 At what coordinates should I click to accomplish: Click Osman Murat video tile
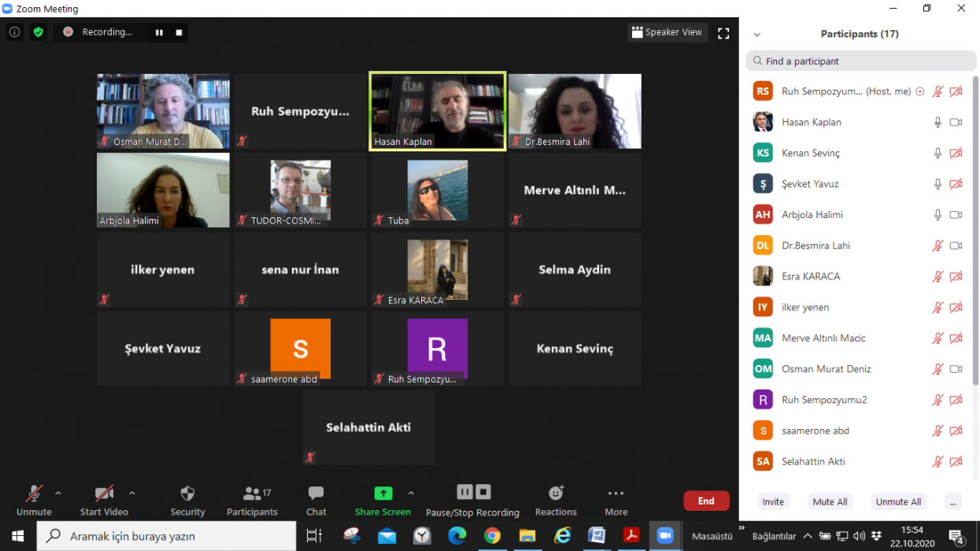click(164, 111)
